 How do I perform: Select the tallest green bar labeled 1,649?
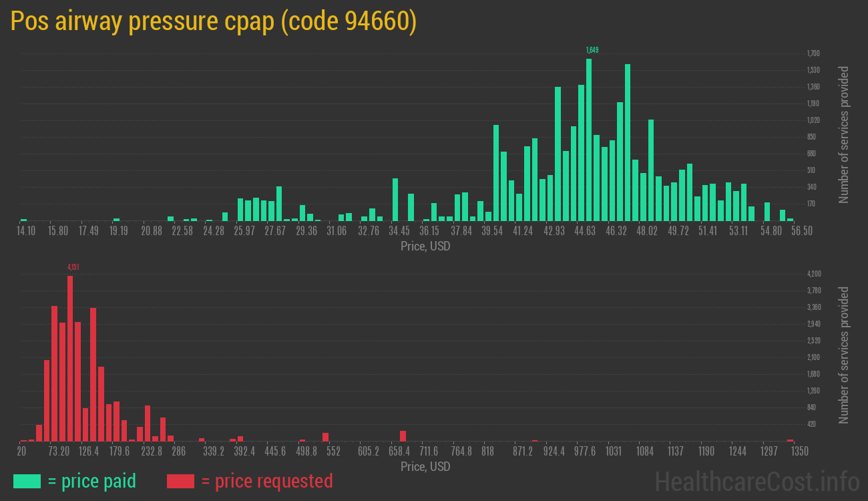pos(589,140)
